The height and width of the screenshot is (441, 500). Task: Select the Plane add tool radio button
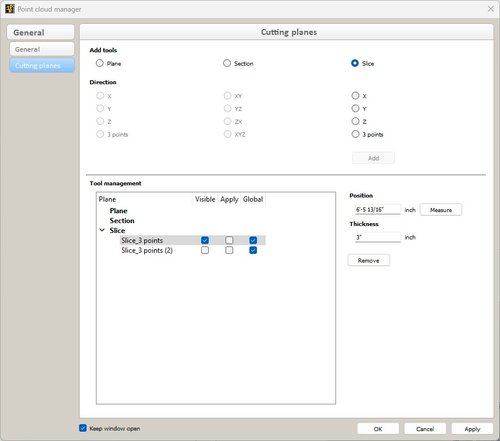100,63
